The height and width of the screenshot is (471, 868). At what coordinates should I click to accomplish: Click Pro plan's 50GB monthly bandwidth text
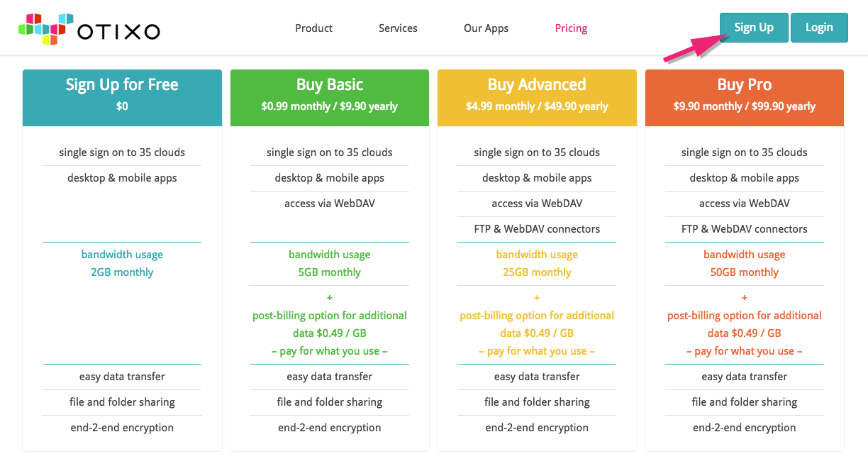(x=745, y=272)
